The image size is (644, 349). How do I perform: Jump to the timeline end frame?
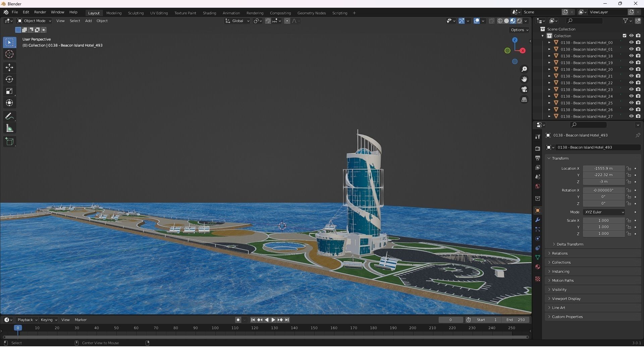click(287, 320)
